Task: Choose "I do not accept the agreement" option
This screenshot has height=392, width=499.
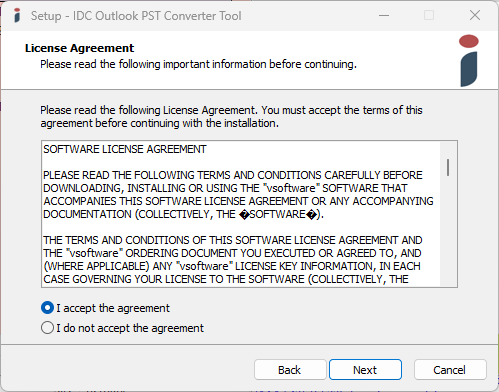Action: [47, 328]
